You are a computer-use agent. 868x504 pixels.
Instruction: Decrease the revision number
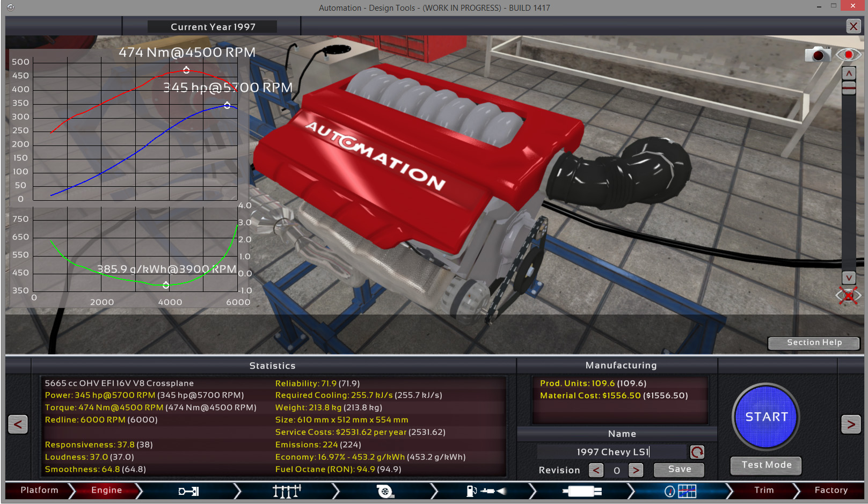point(596,470)
